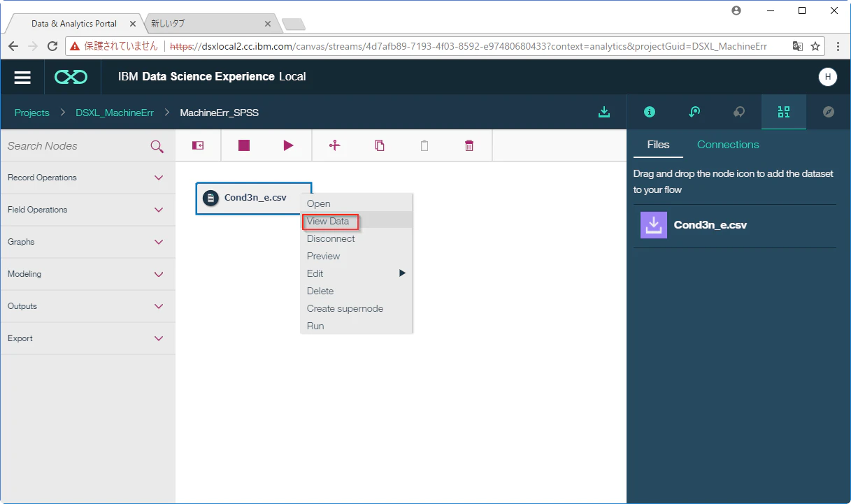Image resolution: width=851 pixels, height=504 pixels.
Task: Expand the Field Operations category
Action: click(x=87, y=210)
